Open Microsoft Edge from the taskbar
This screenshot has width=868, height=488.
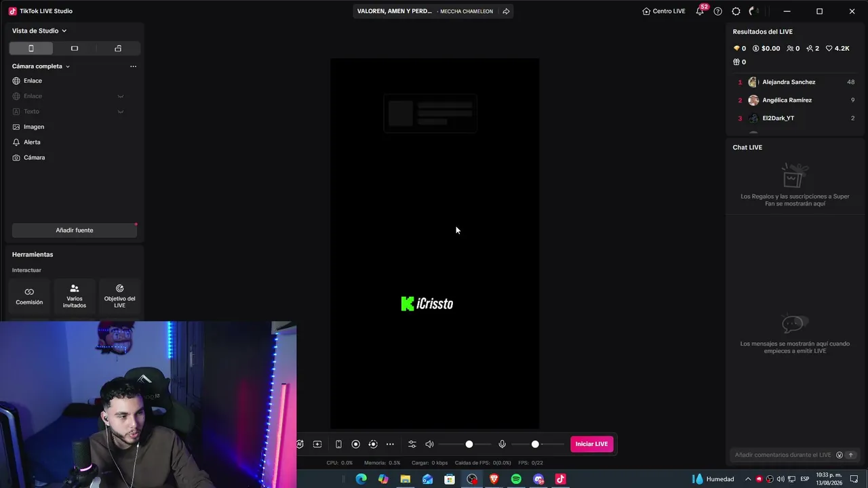point(361,479)
